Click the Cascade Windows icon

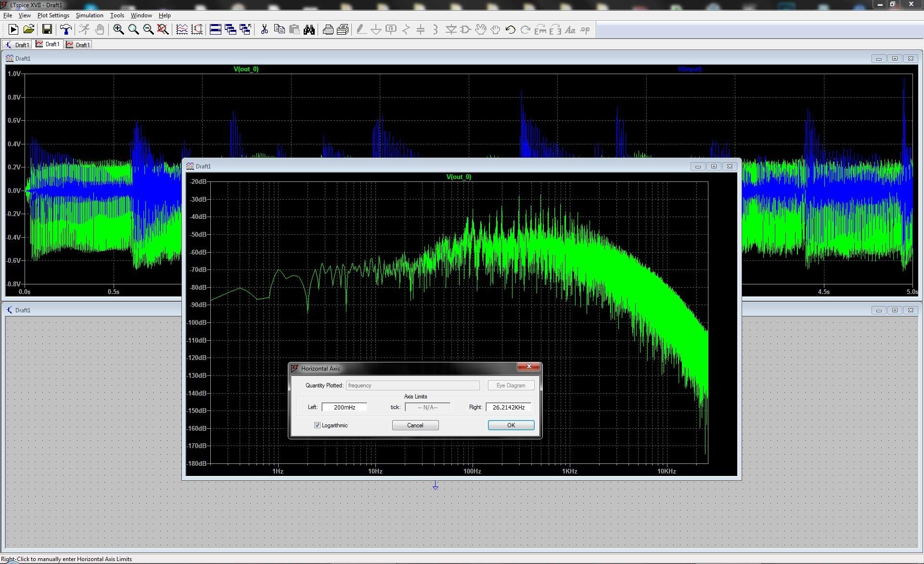(x=231, y=30)
